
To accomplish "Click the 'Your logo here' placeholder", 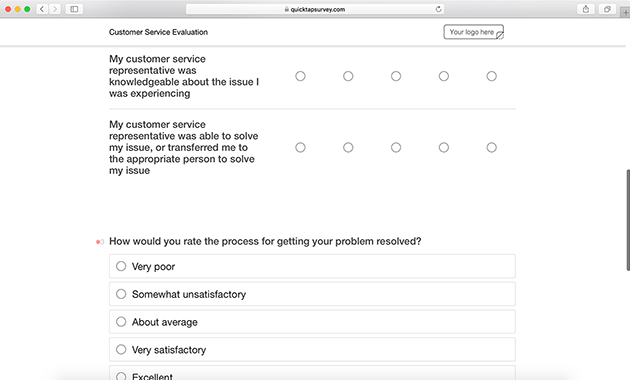I will pos(474,32).
